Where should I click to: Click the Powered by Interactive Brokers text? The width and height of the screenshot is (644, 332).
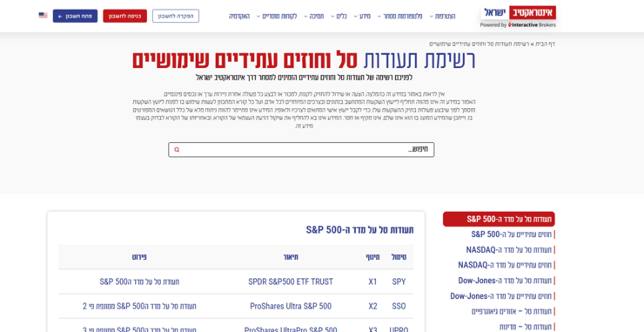518,25
